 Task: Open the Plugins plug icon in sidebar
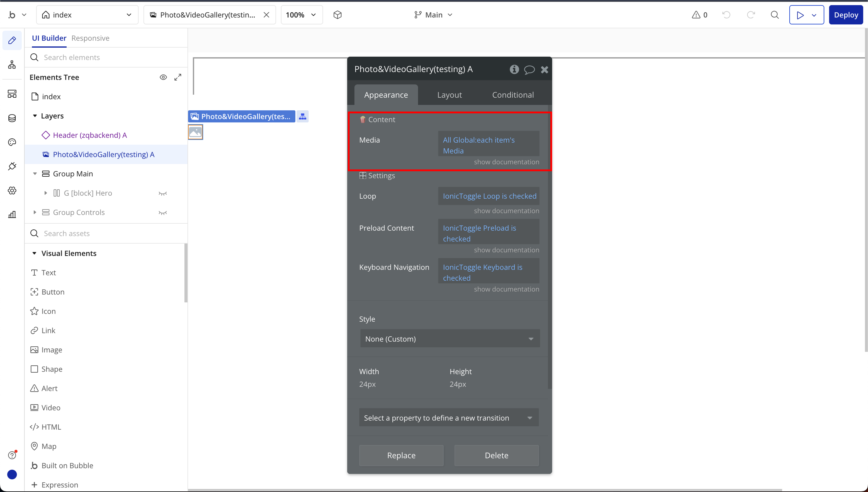click(x=12, y=166)
